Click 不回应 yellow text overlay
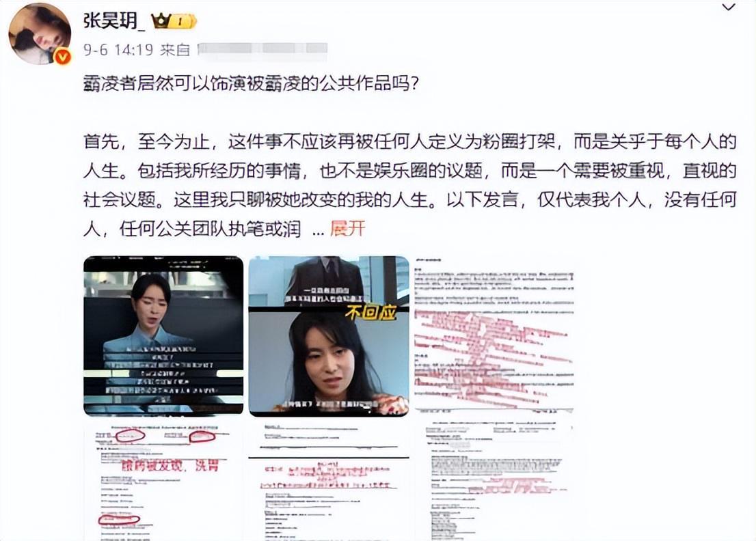 [x=370, y=313]
